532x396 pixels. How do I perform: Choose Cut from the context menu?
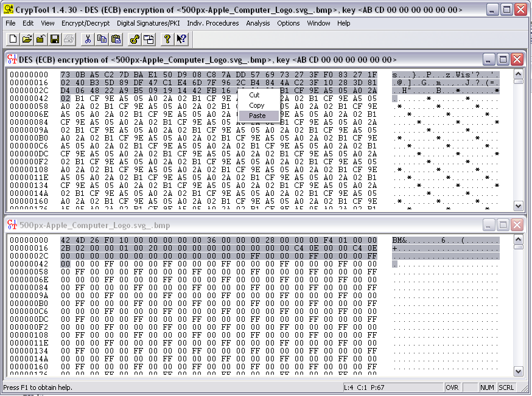[x=259, y=95]
